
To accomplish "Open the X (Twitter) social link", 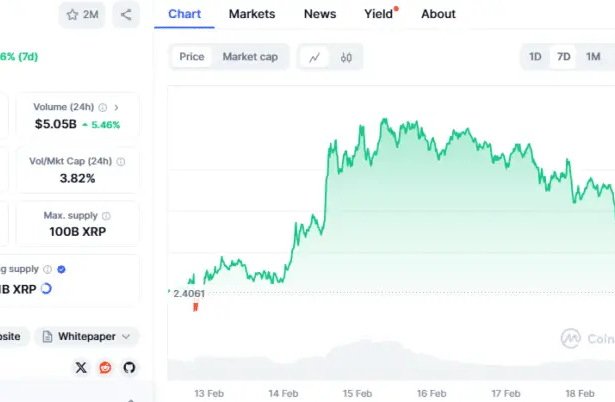I will tap(81, 367).
